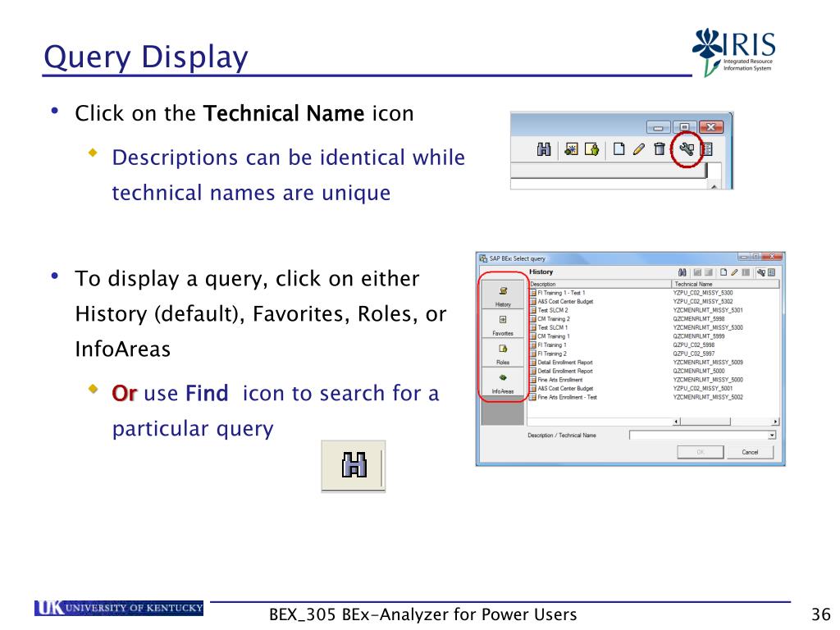Screen dimensions: 840x630
Task: Click pencil Edit icon in Select query dialog
Action: pos(734,272)
